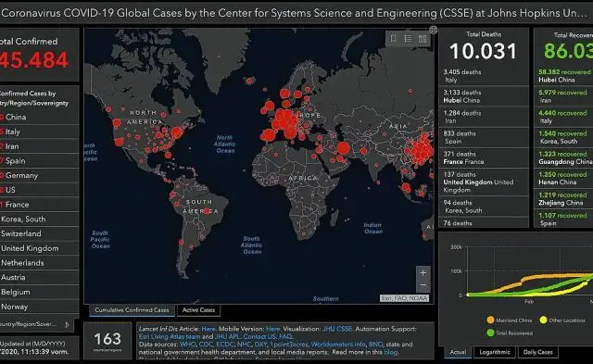Open the map legend list icon
The height and width of the screenshot is (364, 593).
pyautogui.click(x=408, y=39)
